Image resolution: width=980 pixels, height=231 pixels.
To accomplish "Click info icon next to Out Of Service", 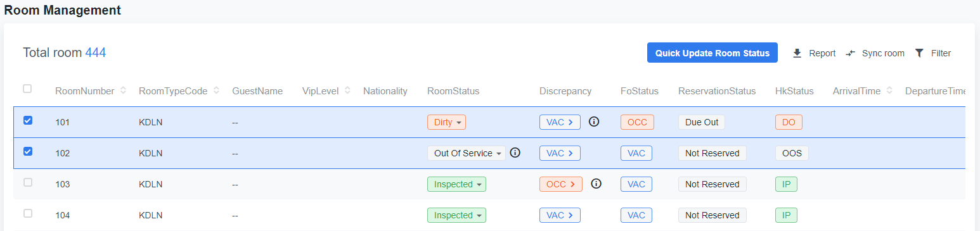I will [x=515, y=153].
